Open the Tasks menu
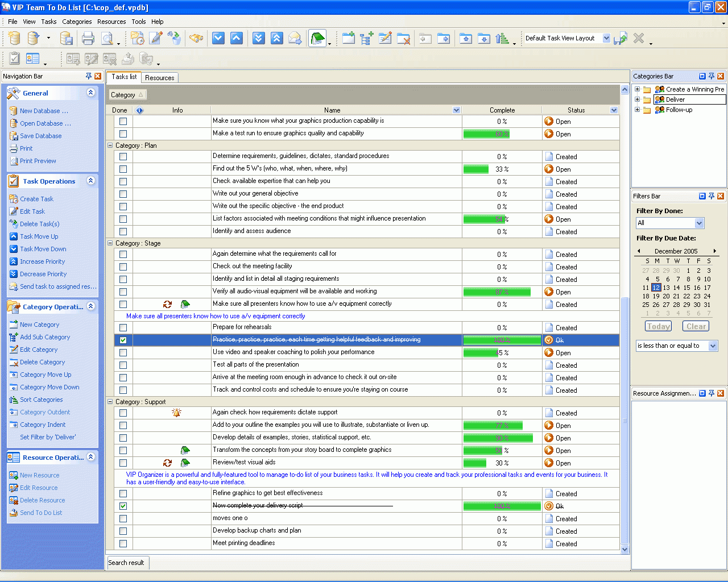 48,22
